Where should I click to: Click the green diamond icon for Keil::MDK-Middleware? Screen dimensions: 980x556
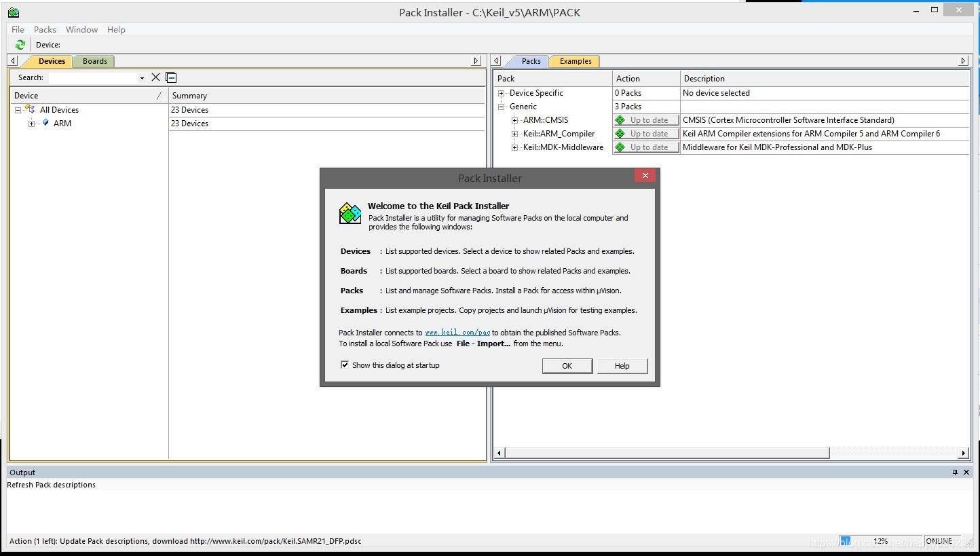pos(620,147)
